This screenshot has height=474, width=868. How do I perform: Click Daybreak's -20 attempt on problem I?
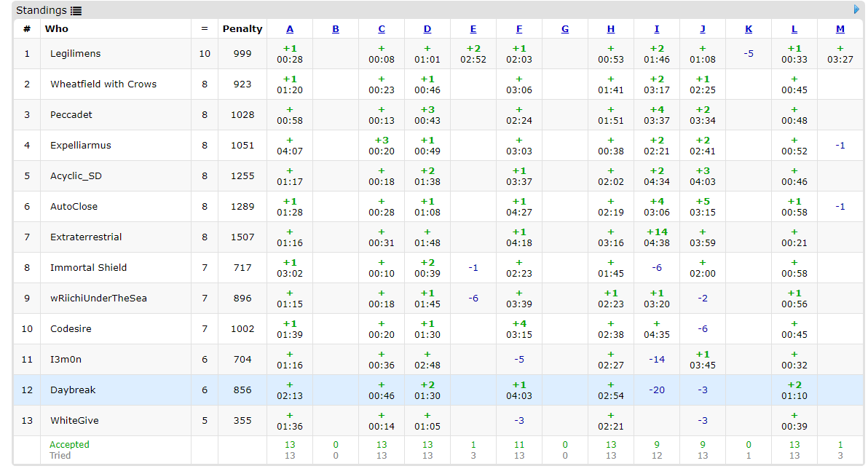[x=657, y=390]
